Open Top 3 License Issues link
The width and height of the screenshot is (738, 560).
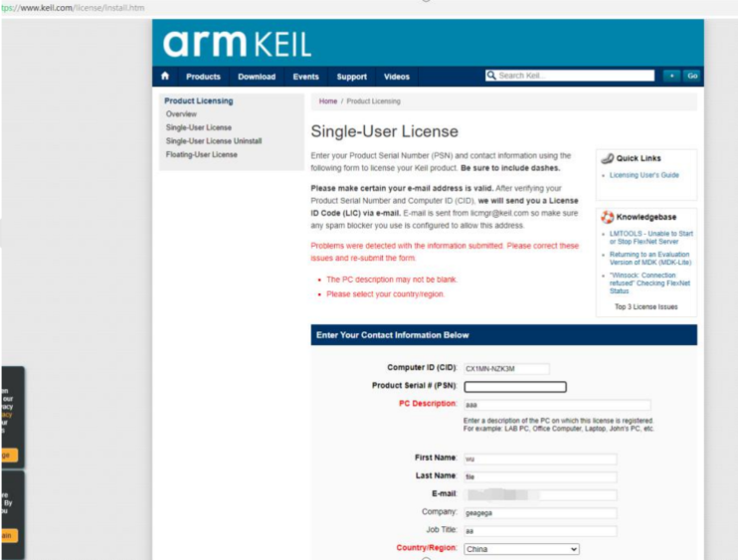coord(646,306)
